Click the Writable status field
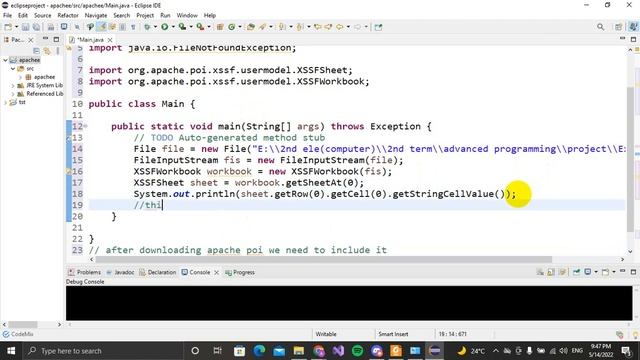 coord(326,334)
